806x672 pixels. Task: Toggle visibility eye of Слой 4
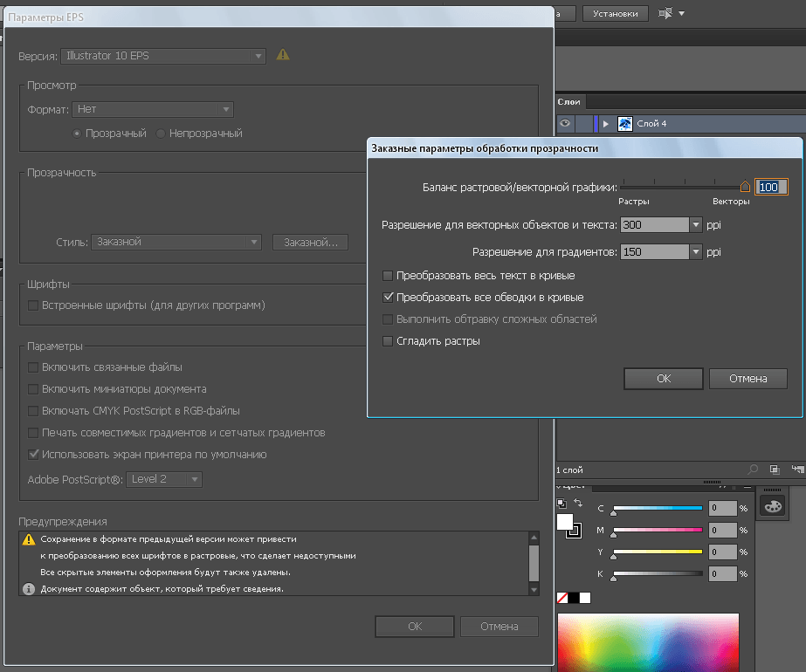click(x=565, y=123)
